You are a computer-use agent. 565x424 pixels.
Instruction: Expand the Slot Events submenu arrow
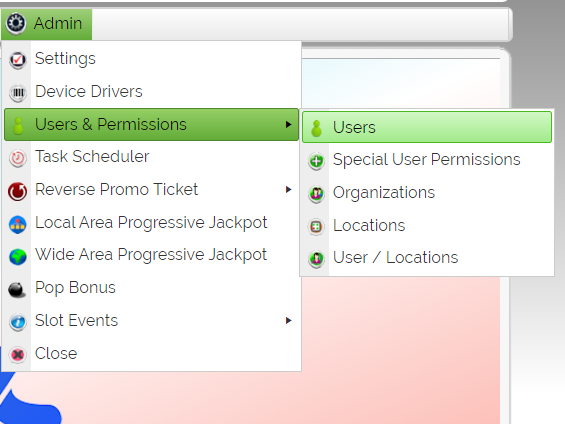(288, 320)
